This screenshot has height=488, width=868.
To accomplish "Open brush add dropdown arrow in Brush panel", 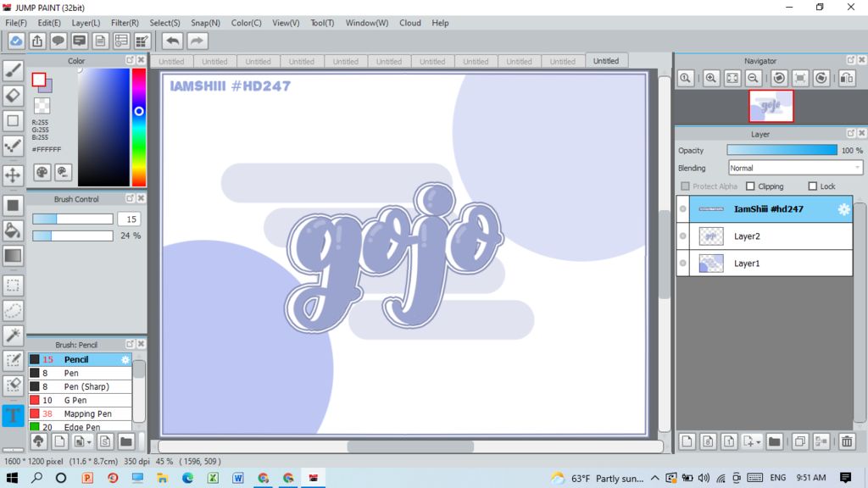I will coord(89,442).
